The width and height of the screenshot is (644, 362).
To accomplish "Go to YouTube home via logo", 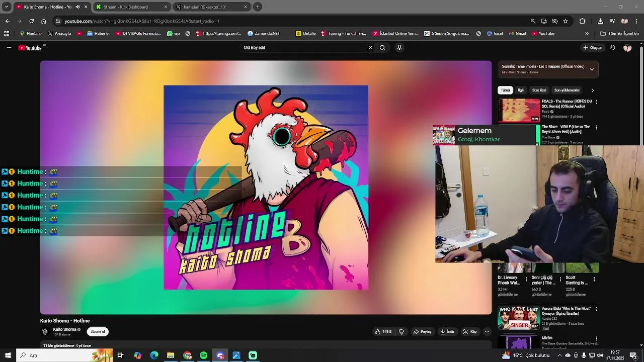I will tap(30, 48).
